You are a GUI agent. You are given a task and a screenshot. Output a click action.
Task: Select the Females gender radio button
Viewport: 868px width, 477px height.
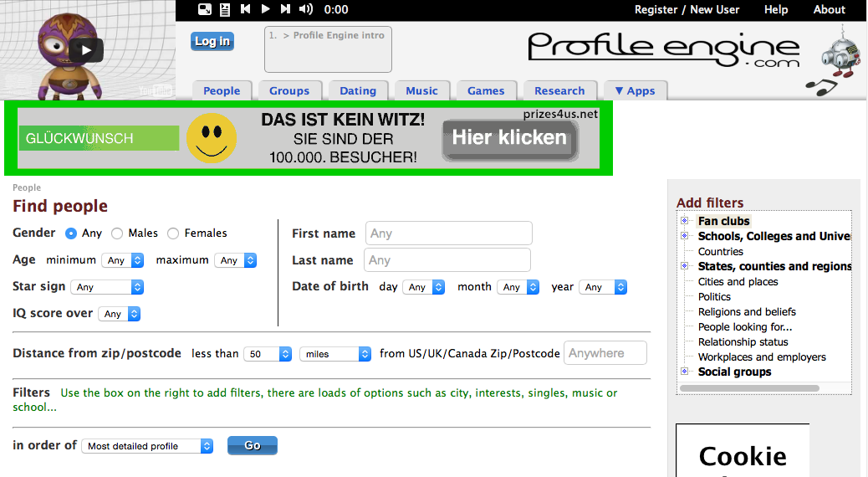(x=173, y=233)
